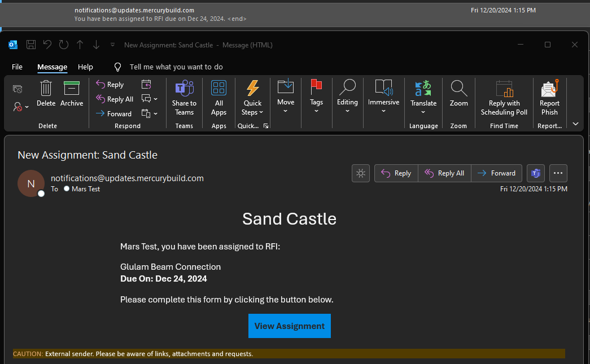Click the blue View Assignment button
This screenshot has width=590, height=364.
(289, 326)
